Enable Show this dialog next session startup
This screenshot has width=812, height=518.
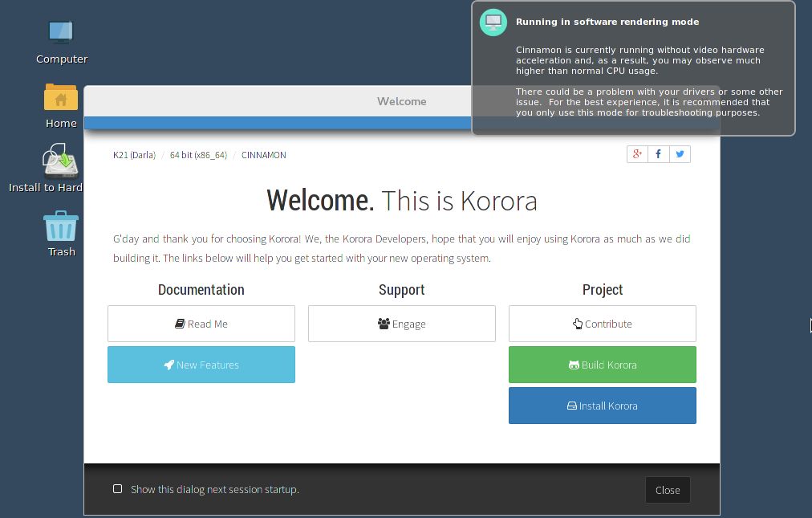coord(118,489)
